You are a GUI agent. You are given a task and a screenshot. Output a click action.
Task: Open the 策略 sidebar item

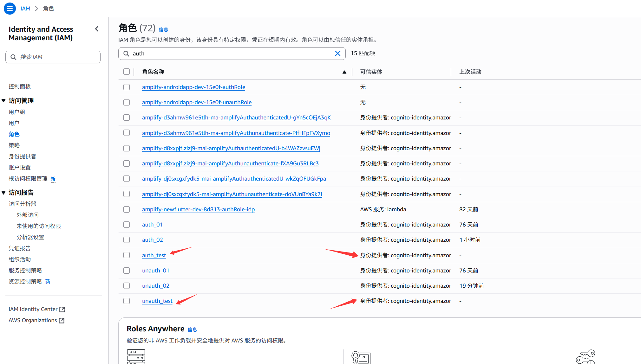[14, 145]
